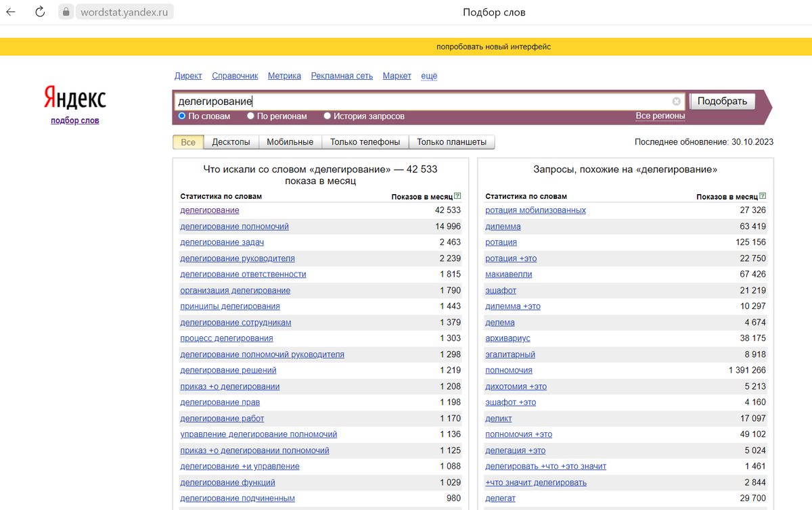Open делегировать +что +это значит query
812x510 pixels.
(x=545, y=467)
